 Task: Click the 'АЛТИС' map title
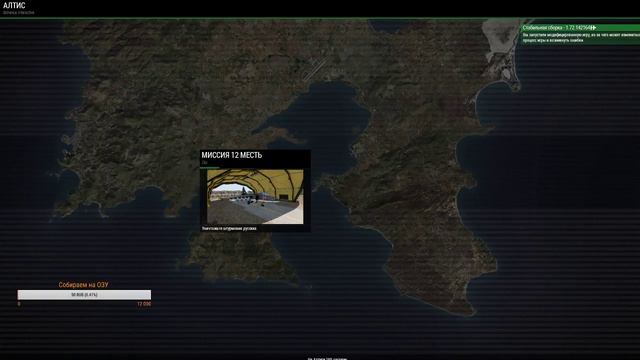pyautogui.click(x=14, y=5)
